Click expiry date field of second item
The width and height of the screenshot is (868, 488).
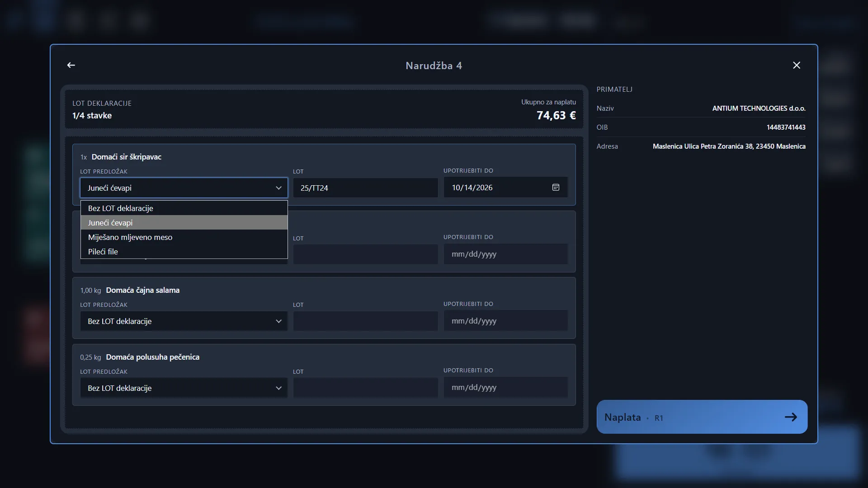[x=505, y=254]
